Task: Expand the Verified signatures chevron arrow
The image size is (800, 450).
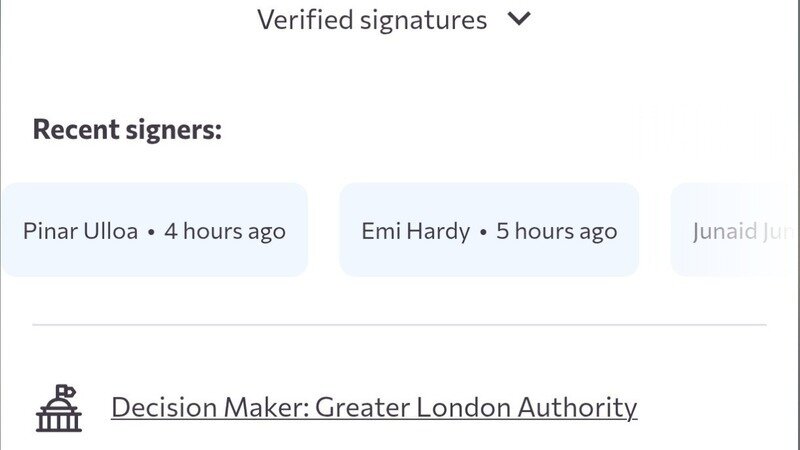Action: tap(519, 19)
